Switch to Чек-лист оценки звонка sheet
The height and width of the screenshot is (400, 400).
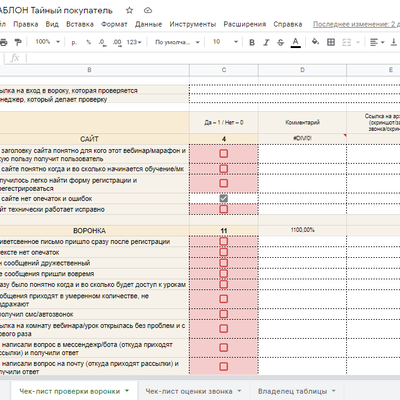coord(189,391)
